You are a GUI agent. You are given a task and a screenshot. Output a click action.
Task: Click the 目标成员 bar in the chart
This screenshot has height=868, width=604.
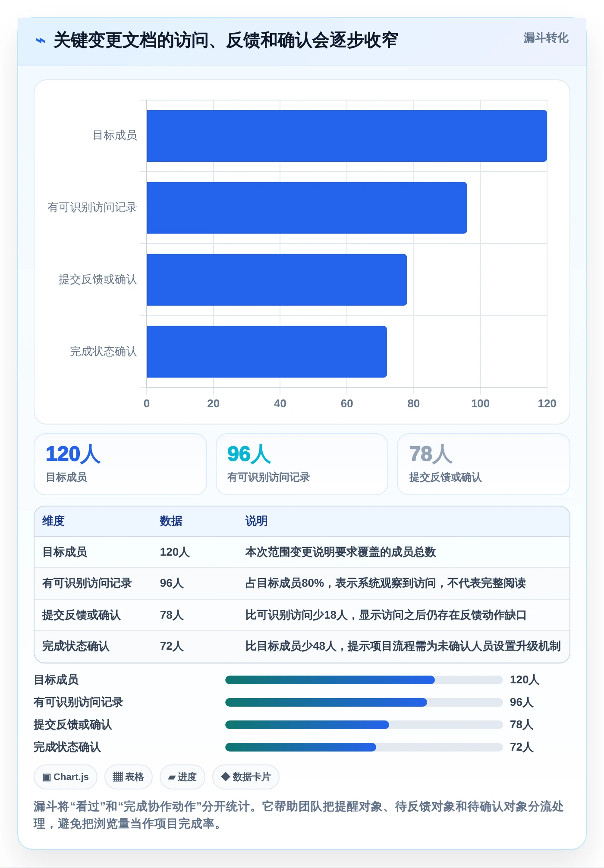347,136
